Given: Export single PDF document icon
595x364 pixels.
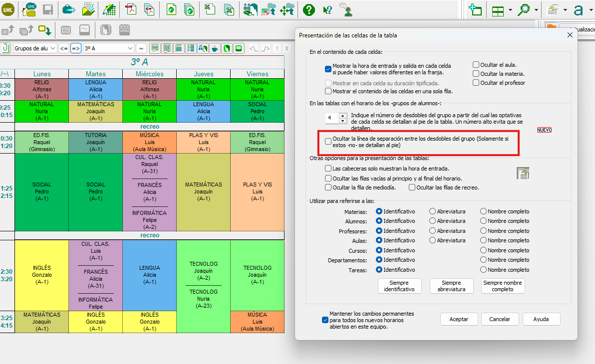Looking at the screenshot, I should 131,9.
